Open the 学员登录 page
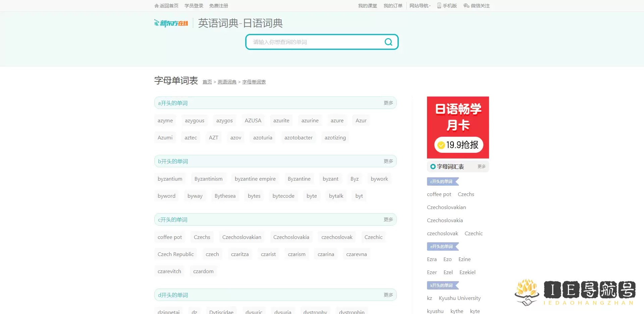644x314 pixels. 194,6
